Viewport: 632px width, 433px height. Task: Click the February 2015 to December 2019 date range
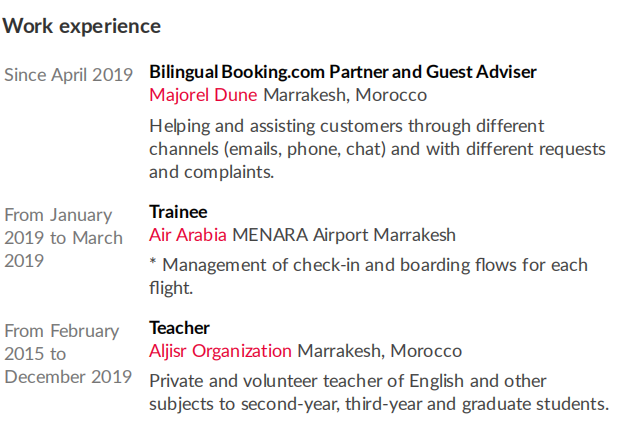(x=68, y=354)
